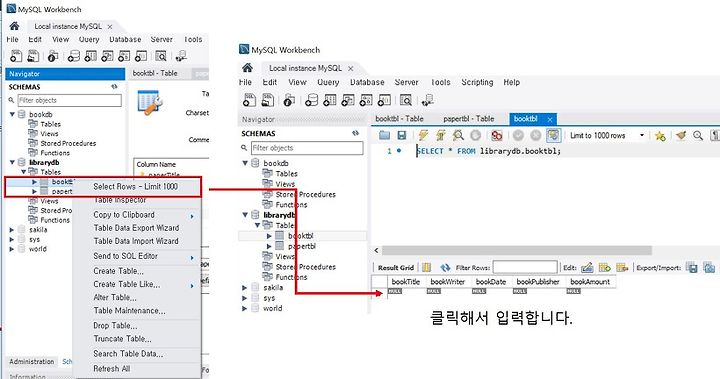Choose Drop Table... context entry
720x379 pixels.
pyautogui.click(x=115, y=326)
